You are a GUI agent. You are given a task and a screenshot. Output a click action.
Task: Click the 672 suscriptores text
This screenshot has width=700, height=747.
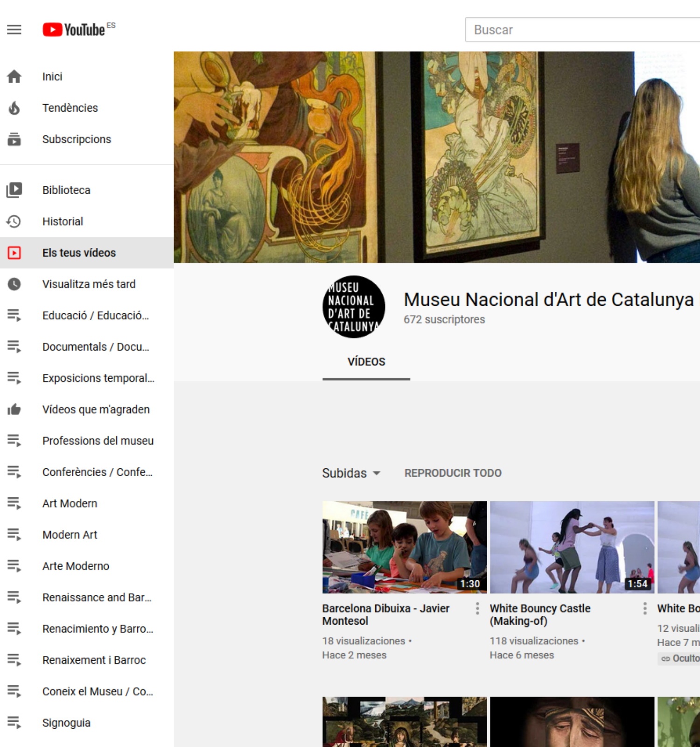point(444,320)
